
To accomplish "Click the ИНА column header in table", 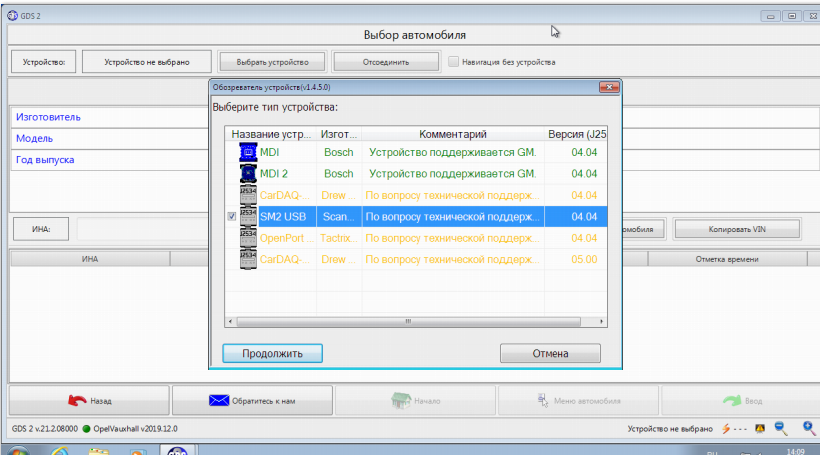I will pos(90,259).
